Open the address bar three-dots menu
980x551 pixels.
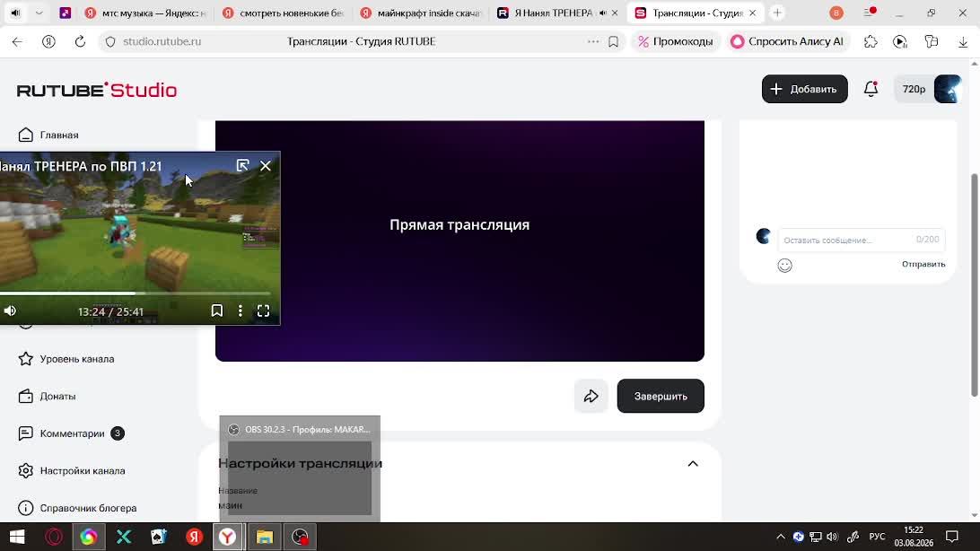(593, 42)
